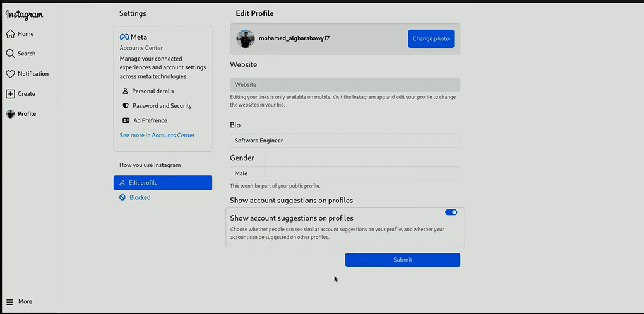The height and width of the screenshot is (314, 644).
Task: Open Personal details
Action: pyautogui.click(x=148, y=91)
